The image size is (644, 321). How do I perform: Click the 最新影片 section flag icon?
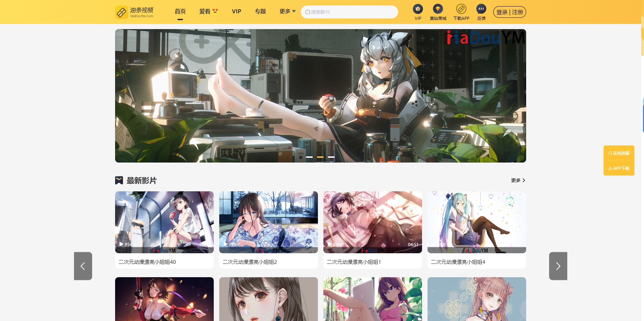(x=119, y=180)
